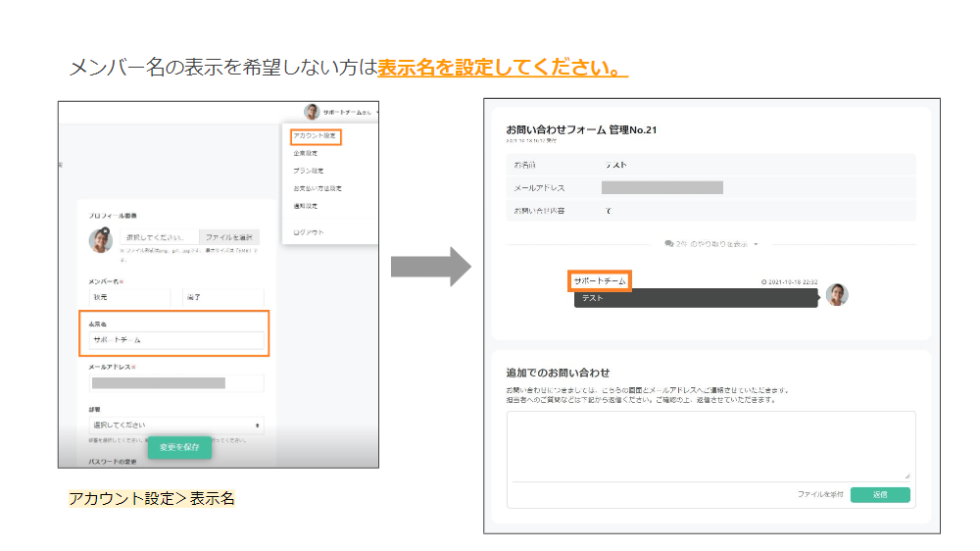Click the お問い合わせ内容 row label
This screenshot has width=980, height=551.
point(539,211)
